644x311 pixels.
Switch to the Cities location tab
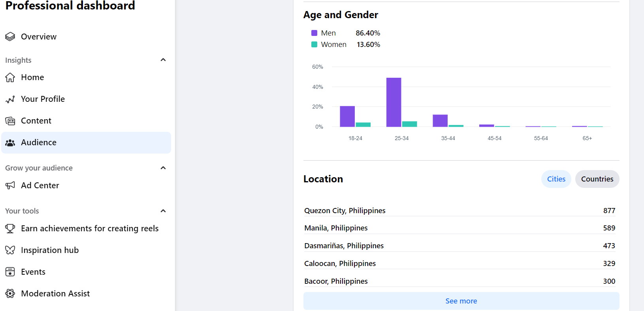click(556, 179)
